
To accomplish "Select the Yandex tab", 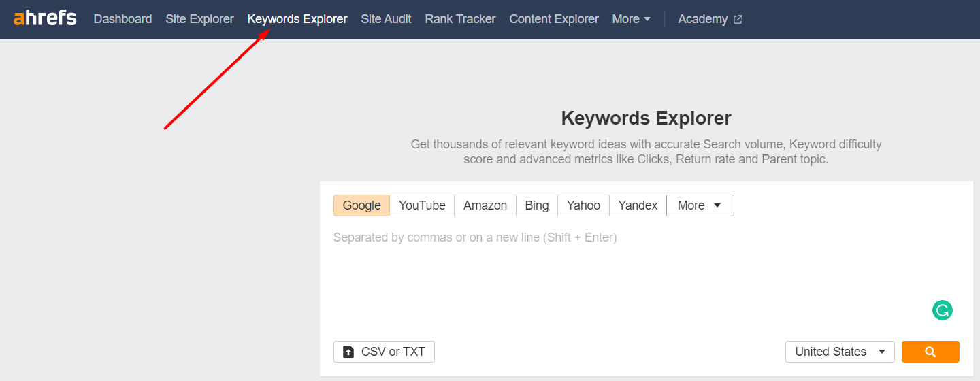I will coord(638,205).
